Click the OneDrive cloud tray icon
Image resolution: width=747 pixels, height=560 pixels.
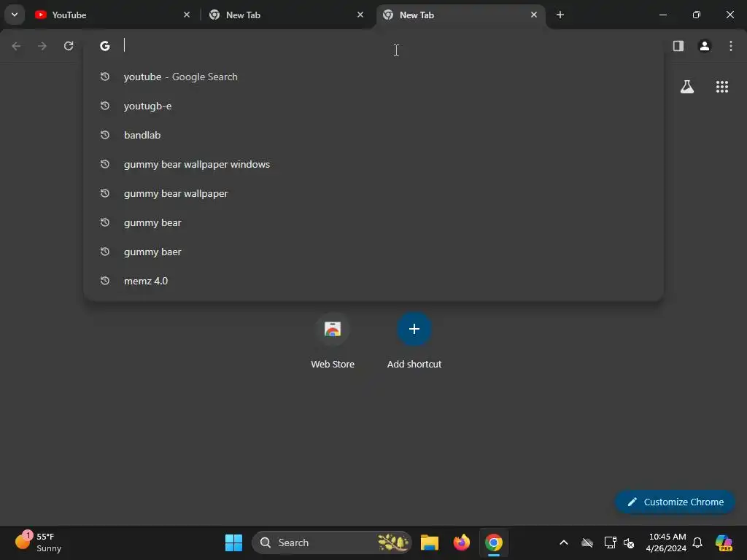(587, 542)
